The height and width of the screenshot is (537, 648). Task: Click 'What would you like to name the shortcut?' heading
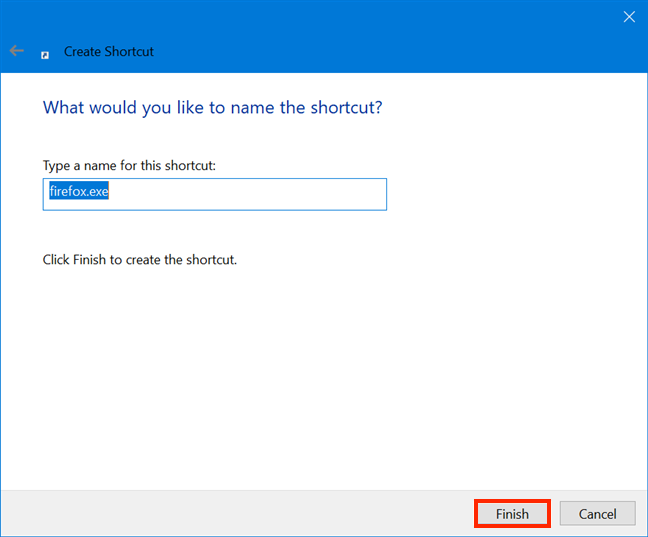click(212, 107)
